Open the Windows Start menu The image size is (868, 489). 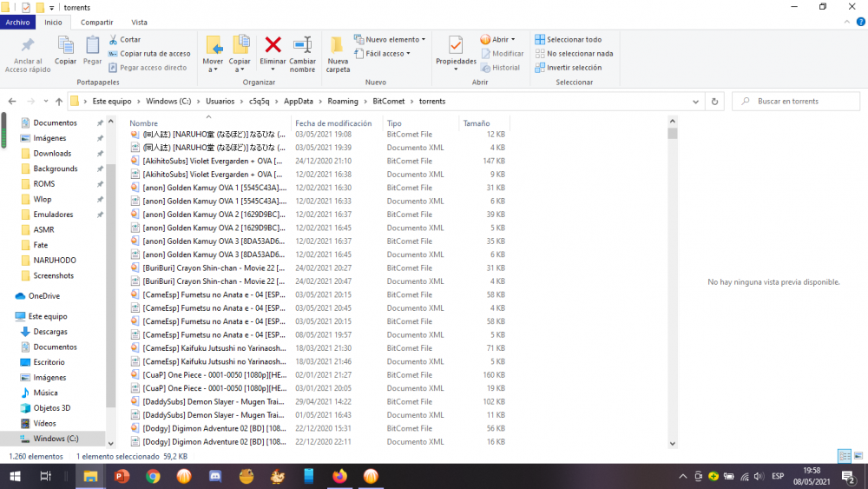(x=15, y=476)
